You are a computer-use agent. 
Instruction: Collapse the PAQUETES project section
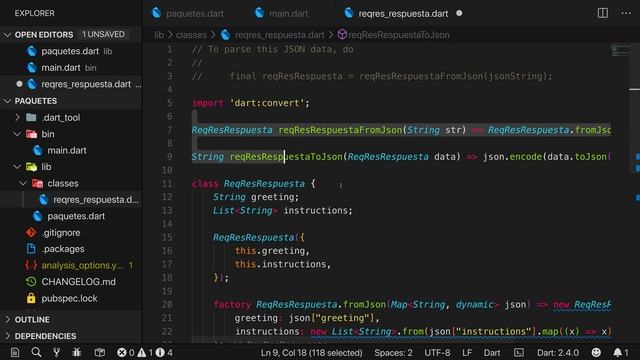tap(7, 101)
